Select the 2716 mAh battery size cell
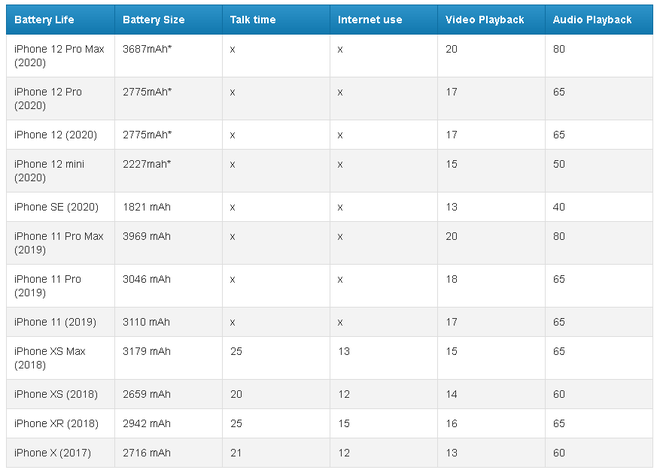The height and width of the screenshot is (473, 660). pyautogui.click(x=147, y=453)
